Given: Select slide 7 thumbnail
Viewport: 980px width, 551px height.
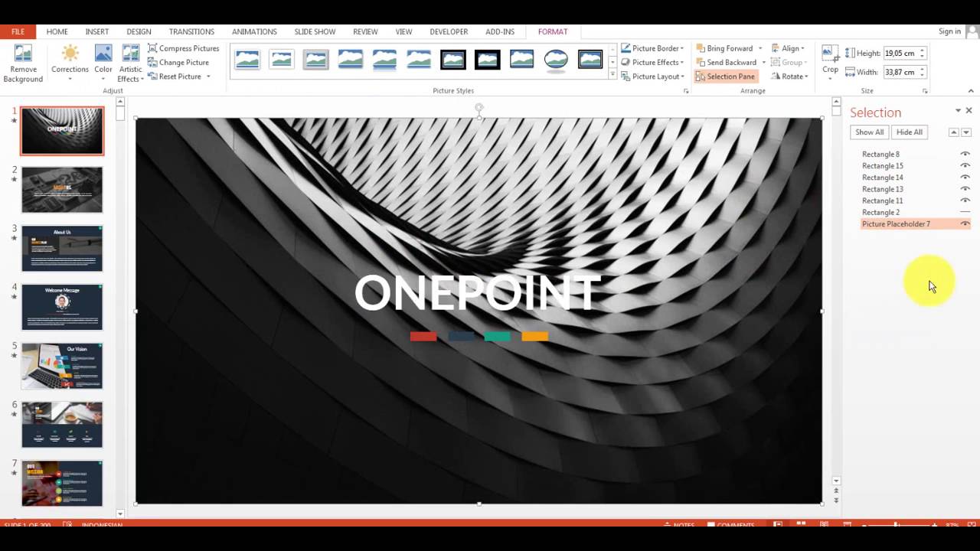Looking at the screenshot, I should (62, 483).
